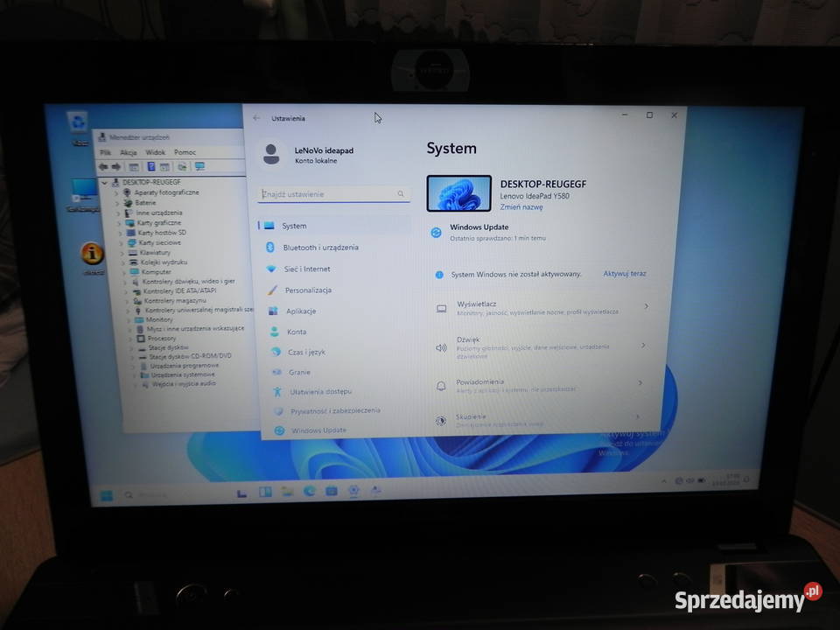Select Wejścia i wyjścia audio tree item
The height and width of the screenshot is (630, 840).
click(184, 383)
